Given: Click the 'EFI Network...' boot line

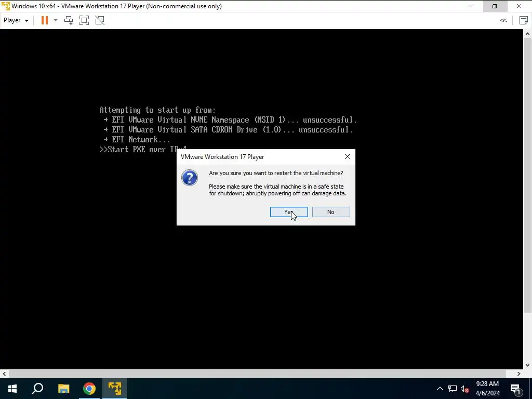Looking at the screenshot, I should [x=137, y=139].
